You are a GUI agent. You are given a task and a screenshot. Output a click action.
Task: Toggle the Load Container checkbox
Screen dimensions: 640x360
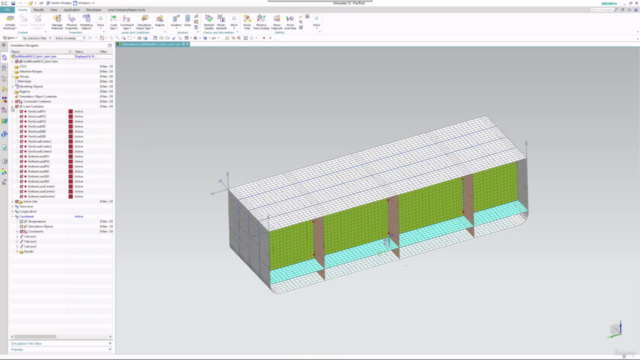[x=17, y=107]
